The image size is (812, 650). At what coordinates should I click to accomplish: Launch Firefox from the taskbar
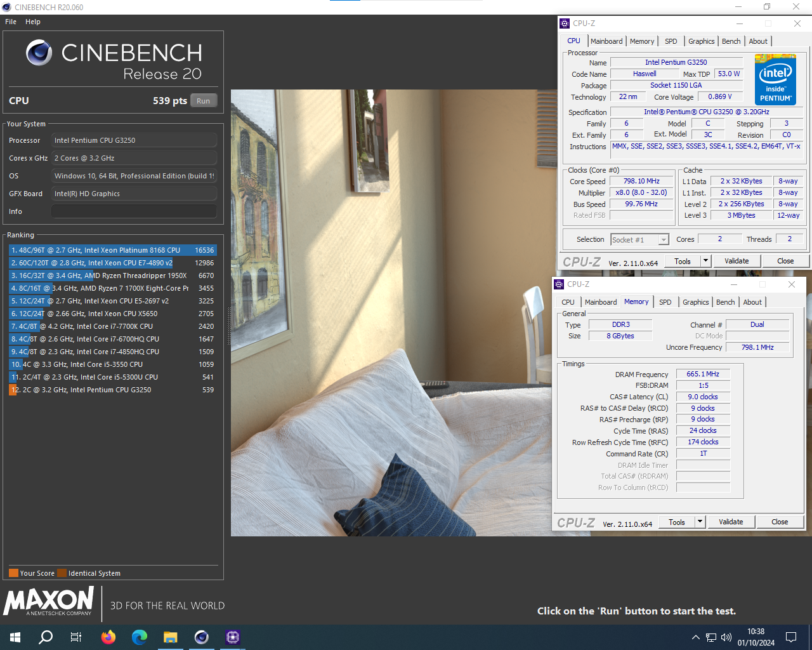click(x=108, y=637)
